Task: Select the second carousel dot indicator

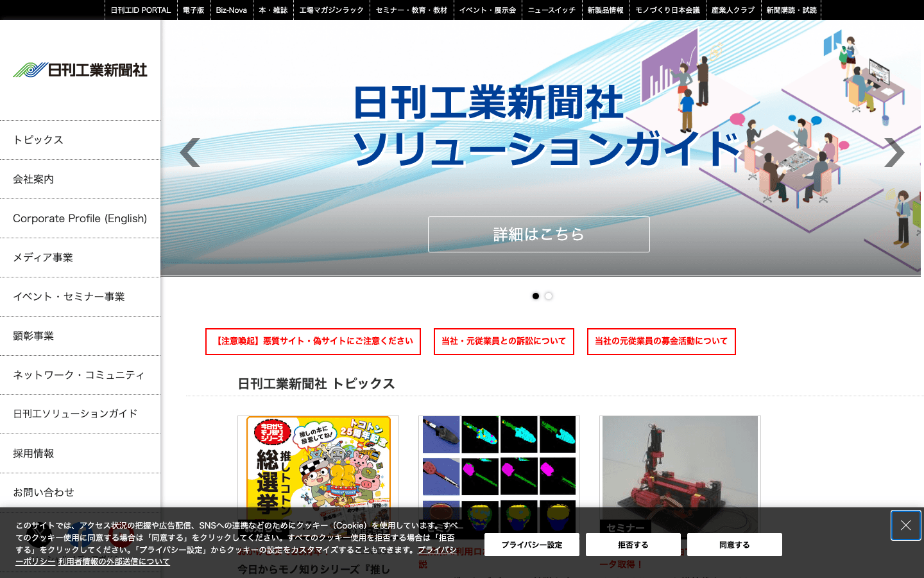Action: pos(549,296)
